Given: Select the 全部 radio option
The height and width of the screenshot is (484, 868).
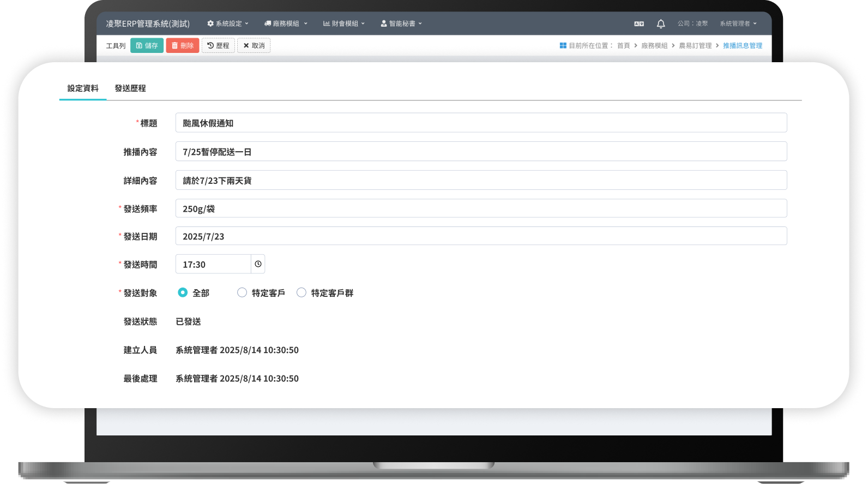Looking at the screenshot, I should coord(183,292).
